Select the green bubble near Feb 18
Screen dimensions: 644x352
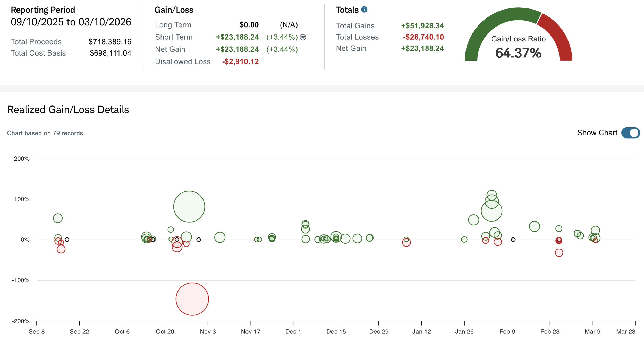[x=535, y=226]
